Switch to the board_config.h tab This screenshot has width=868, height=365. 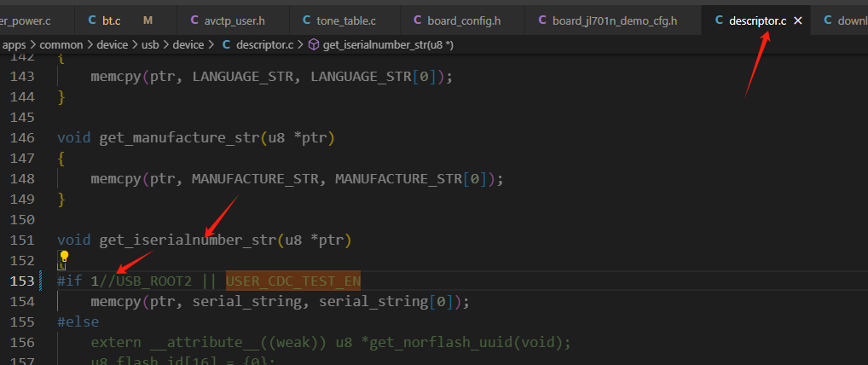pos(463,21)
